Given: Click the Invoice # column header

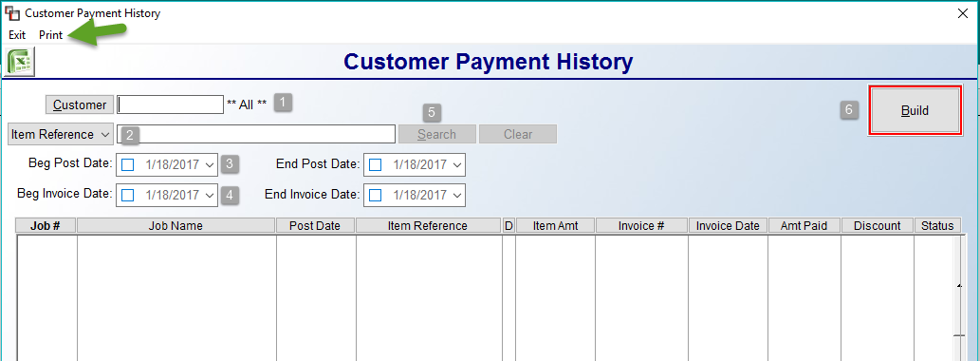Looking at the screenshot, I should point(642,226).
